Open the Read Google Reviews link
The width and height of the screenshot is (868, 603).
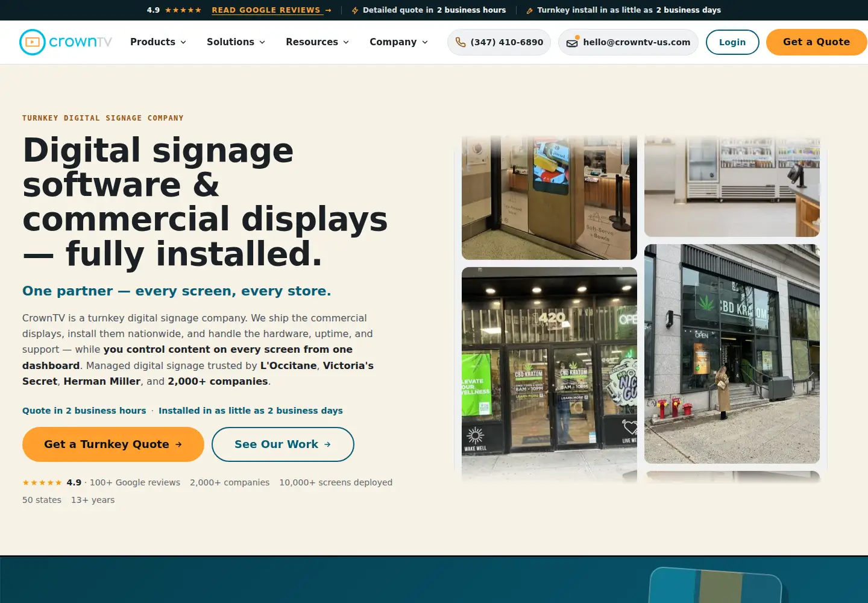click(x=266, y=10)
